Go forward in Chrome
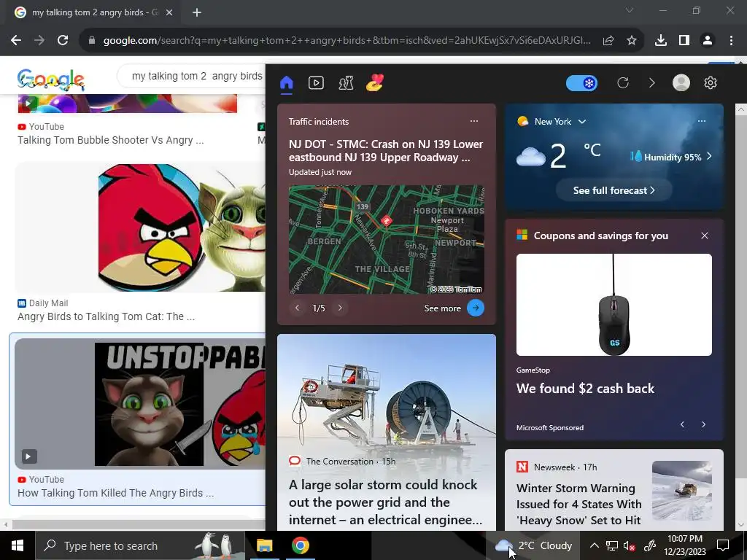Viewport: 747px width, 560px height. pos(39,41)
